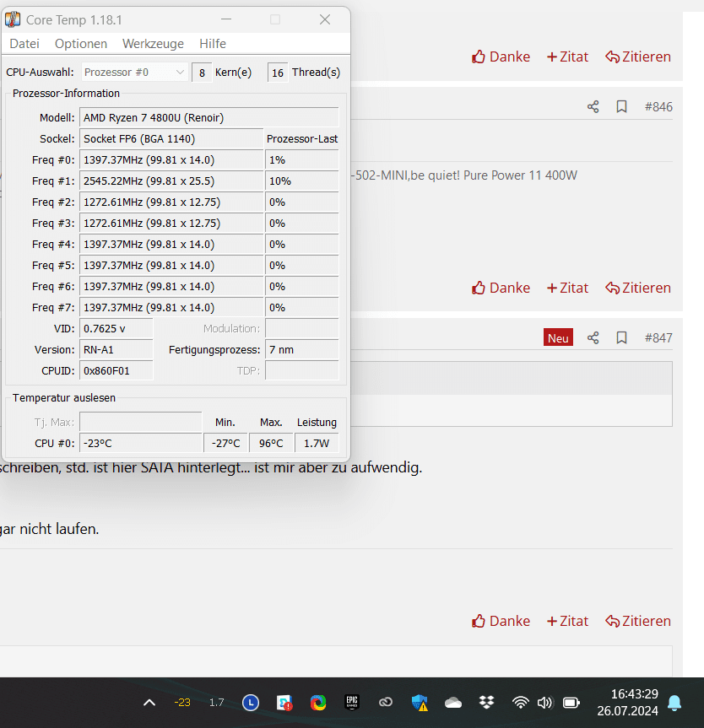Open the blue L tray icon

click(x=251, y=703)
